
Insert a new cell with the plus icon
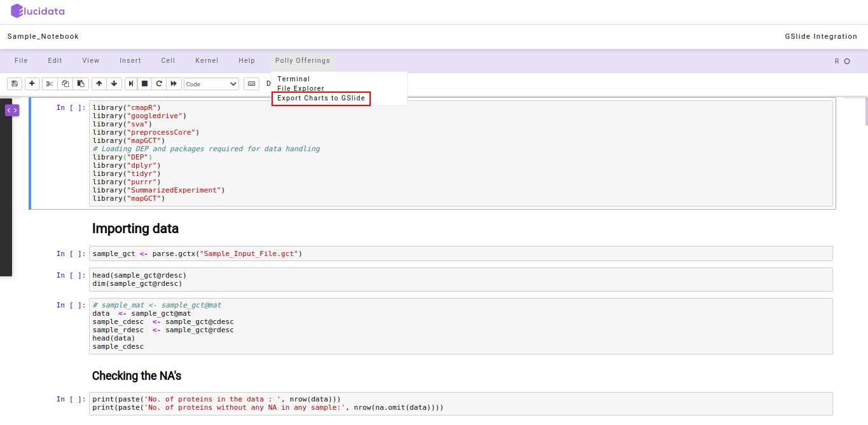(32, 83)
